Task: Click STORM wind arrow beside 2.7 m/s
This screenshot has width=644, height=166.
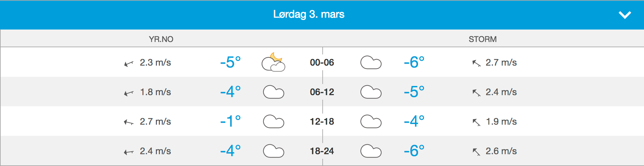Action: pyautogui.click(x=476, y=63)
